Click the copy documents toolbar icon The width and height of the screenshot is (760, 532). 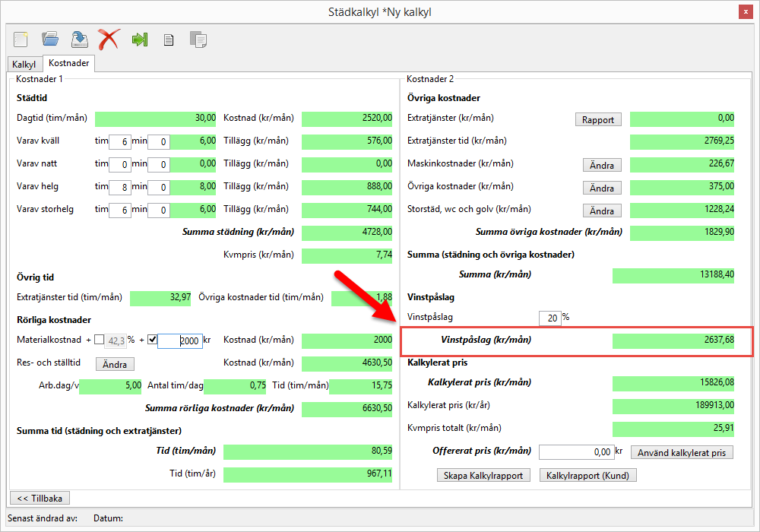coord(198,40)
